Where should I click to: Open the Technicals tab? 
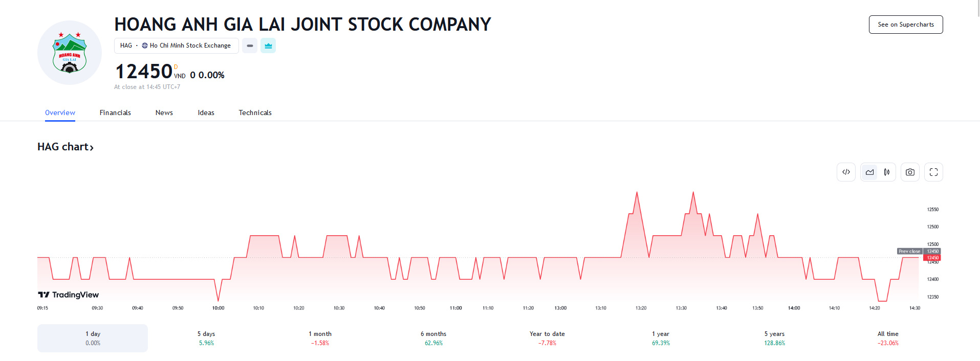[x=255, y=112]
